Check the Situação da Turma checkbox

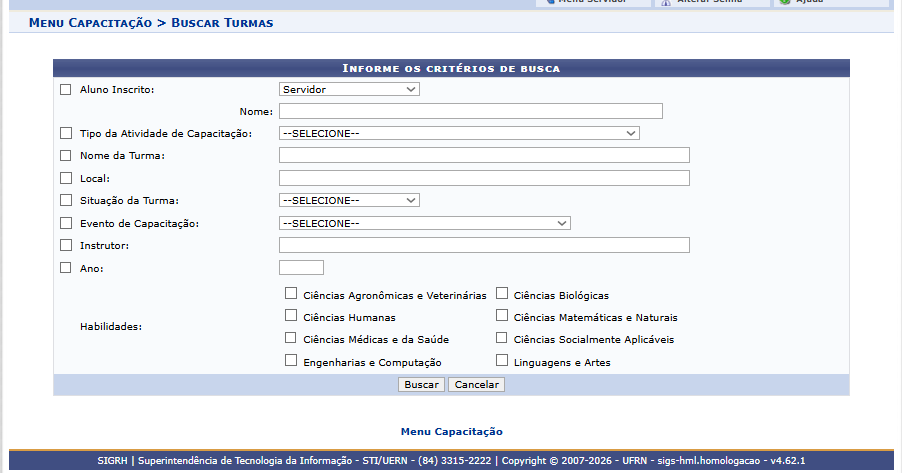pos(66,200)
